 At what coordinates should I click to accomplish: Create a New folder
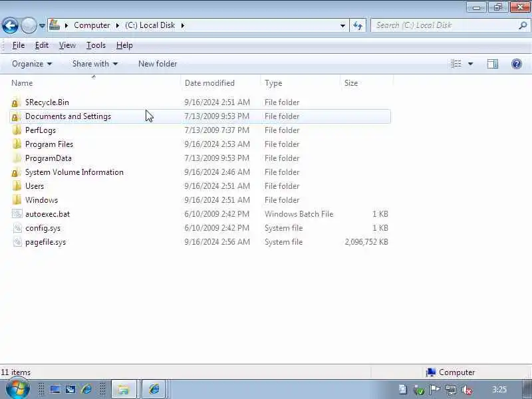[158, 64]
